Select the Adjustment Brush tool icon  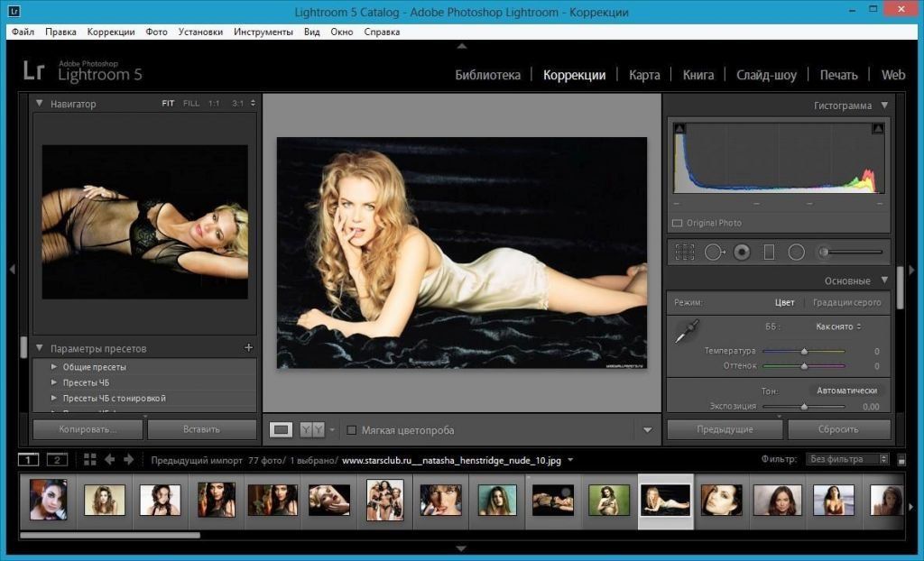point(850,253)
